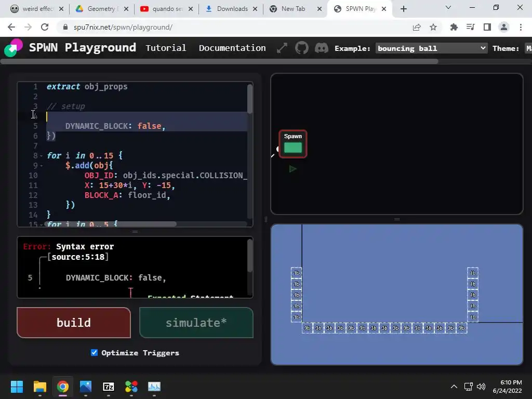Open the volume speaker tray icon
532x399 pixels.
(x=481, y=387)
